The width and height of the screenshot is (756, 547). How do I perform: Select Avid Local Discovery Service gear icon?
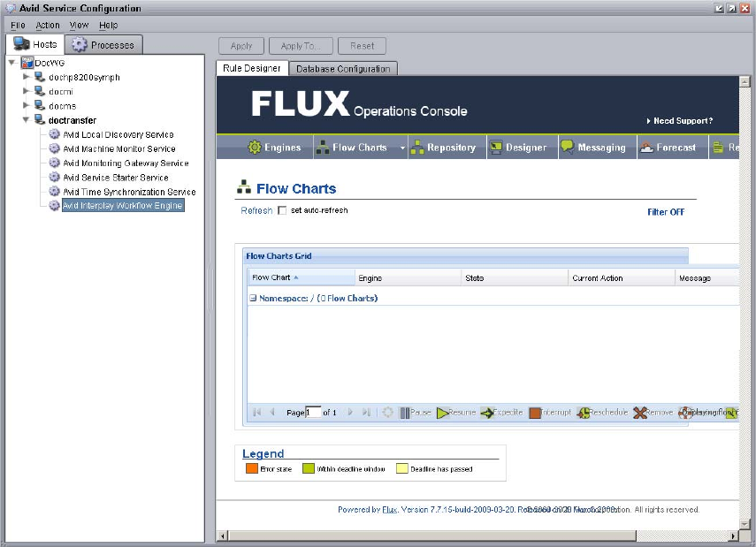pos(55,134)
